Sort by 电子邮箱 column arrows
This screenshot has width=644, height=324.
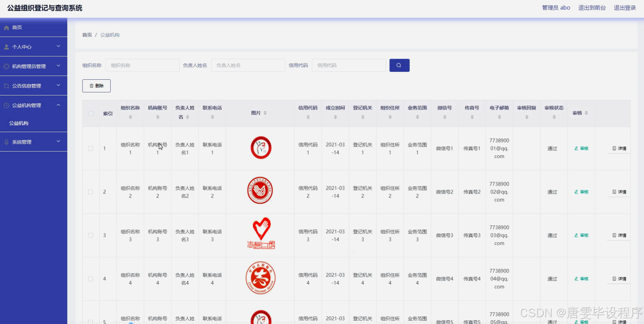(499, 117)
